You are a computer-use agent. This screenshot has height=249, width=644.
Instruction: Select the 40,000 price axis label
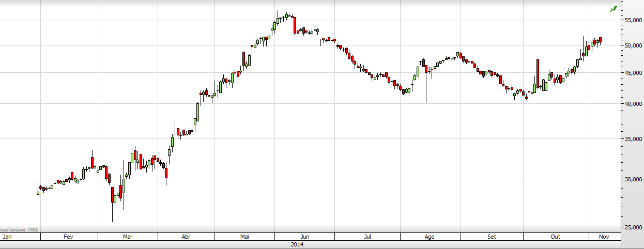pos(633,104)
